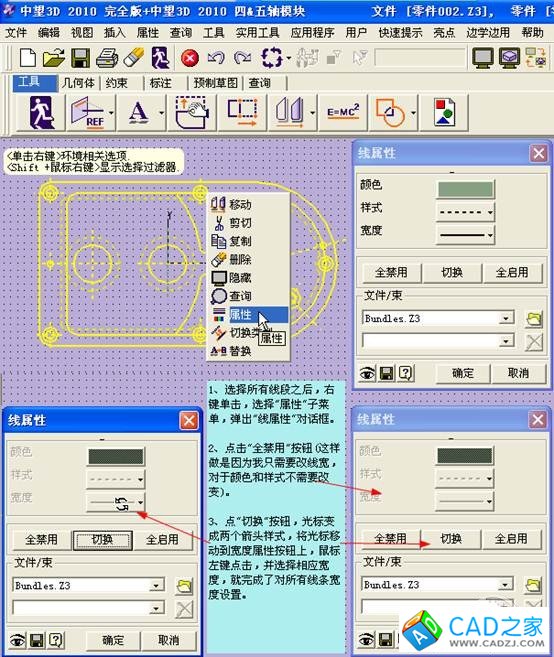The image size is (554, 657).
Task: Click 确定 in top-right 线属性 dialog
Action: [x=463, y=373]
